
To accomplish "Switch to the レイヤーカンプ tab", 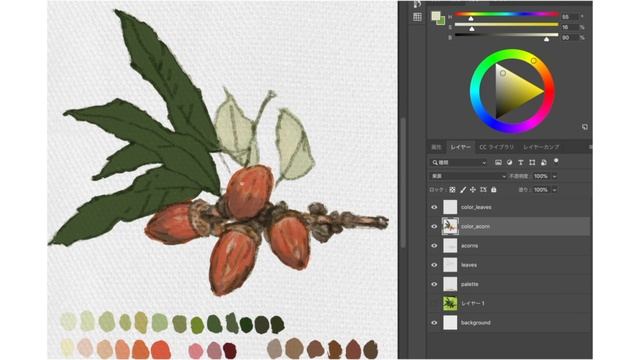I will tap(541, 147).
